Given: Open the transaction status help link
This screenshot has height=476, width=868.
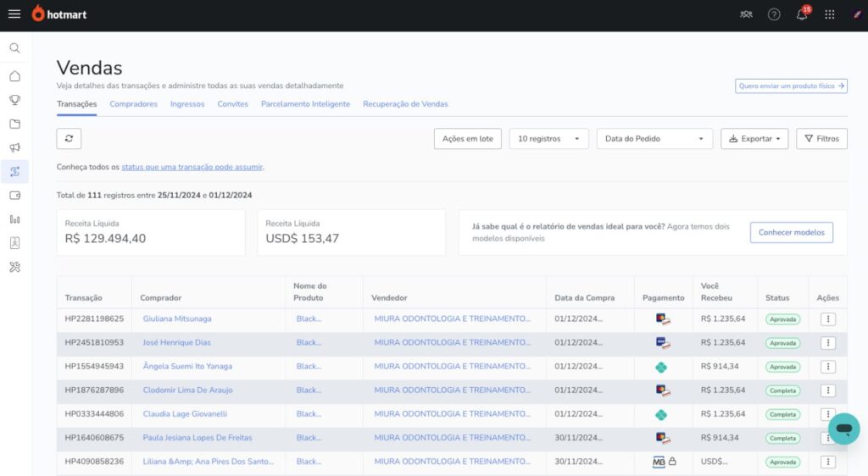Looking at the screenshot, I should tap(192, 167).
